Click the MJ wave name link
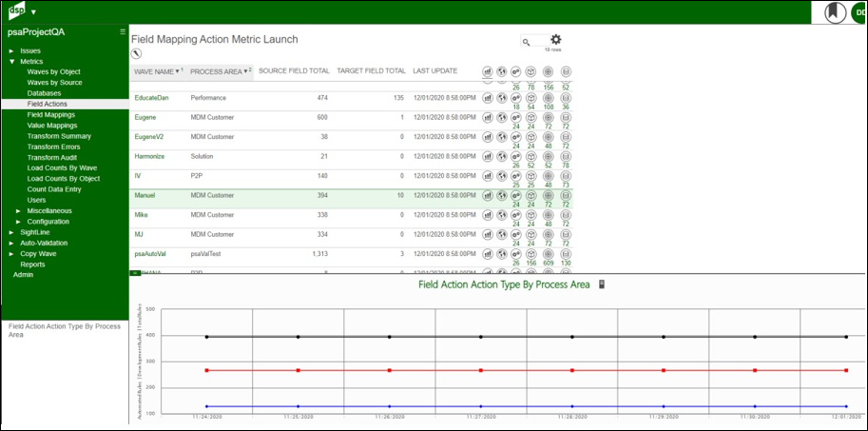 point(139,235)
